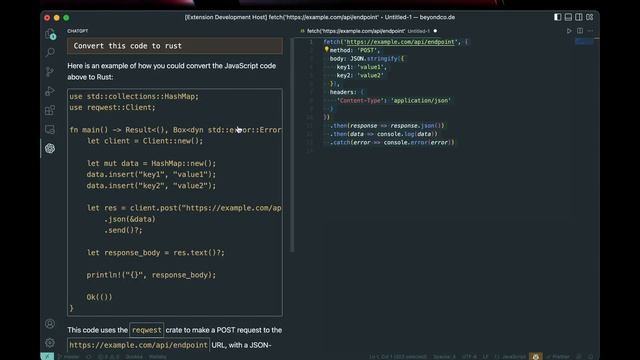Click the console.log(data) line

pyautogui.click(x=384, y=134)
